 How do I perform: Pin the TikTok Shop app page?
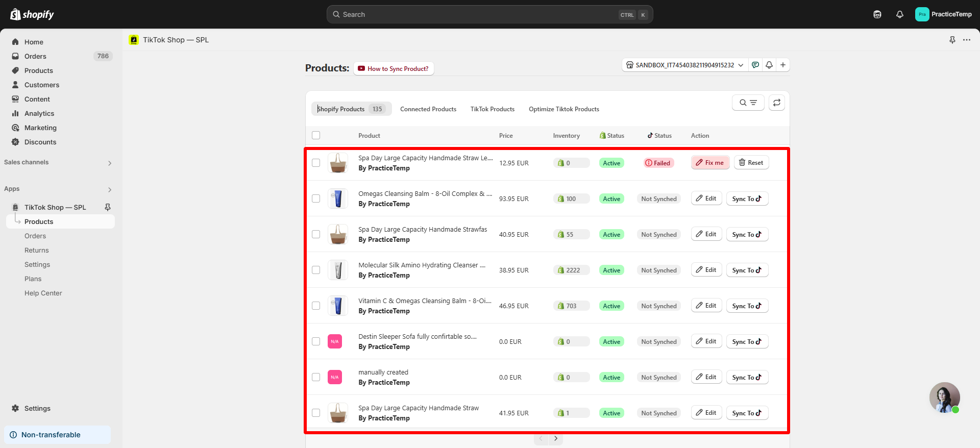(x=952, y=40)
